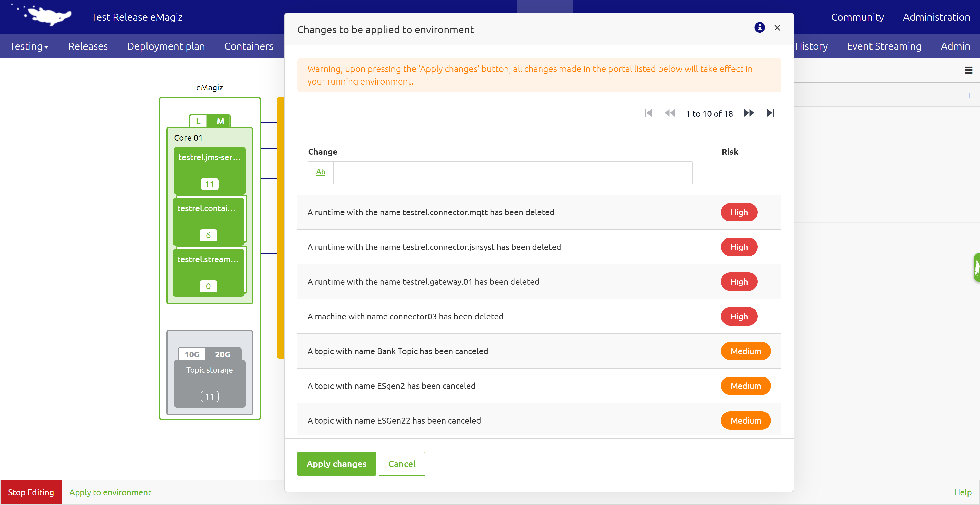This screenshot has height=505, width=980.
Task: Go to first page of changes
Action: click(649, 113)
